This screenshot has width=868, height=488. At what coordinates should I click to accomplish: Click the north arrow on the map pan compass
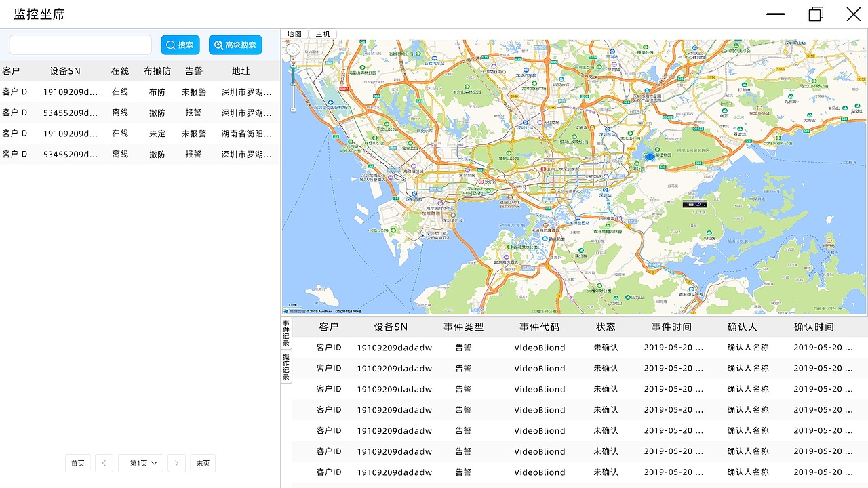coord(293,45)
